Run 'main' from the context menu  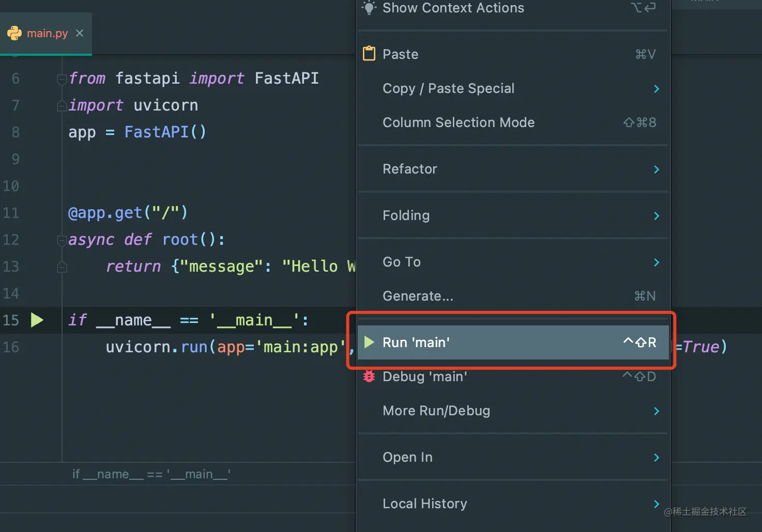pos(513,342)
